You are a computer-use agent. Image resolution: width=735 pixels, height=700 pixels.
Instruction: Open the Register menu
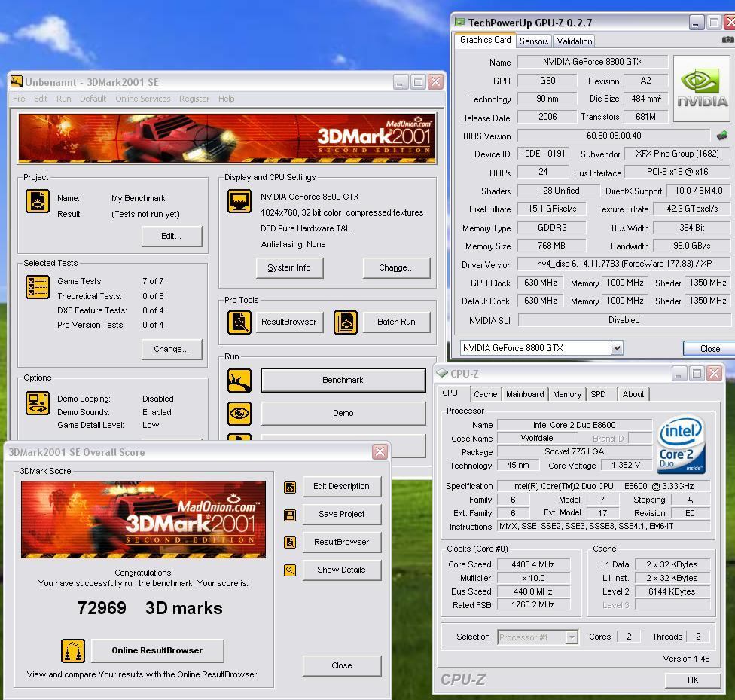pyautogui.click(x=194, y=99)
